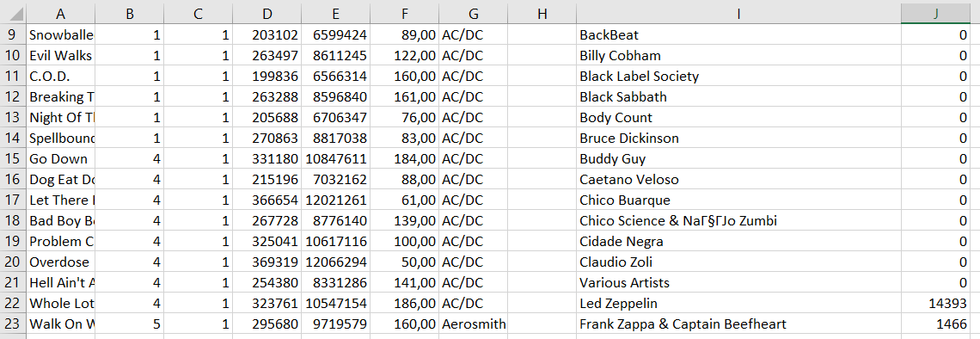
Task: Click cell with value 14393
Action: coord(935,304)
